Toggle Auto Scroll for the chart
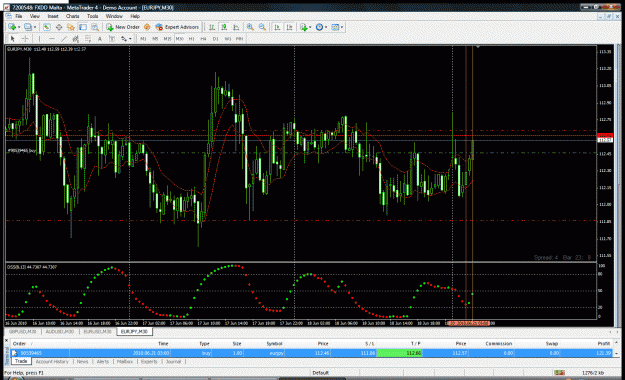Screen dimensions: 625x380 tap(277, 27)
